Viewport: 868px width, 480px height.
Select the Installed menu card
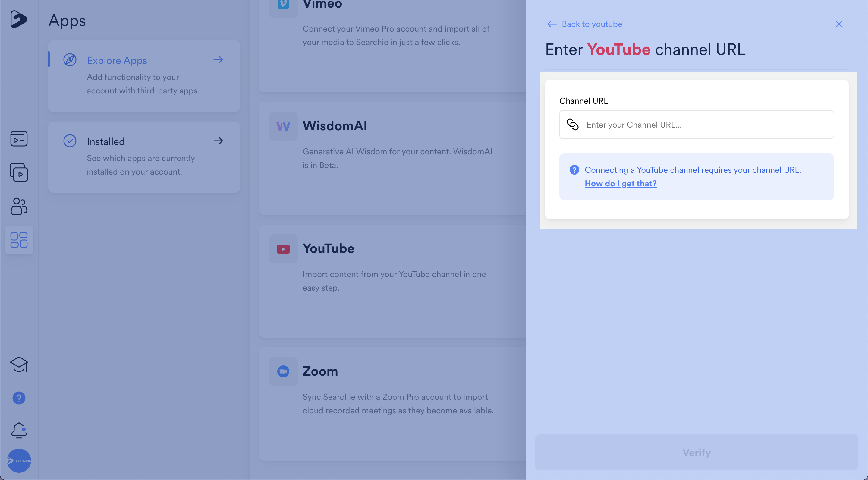[144, 157]
